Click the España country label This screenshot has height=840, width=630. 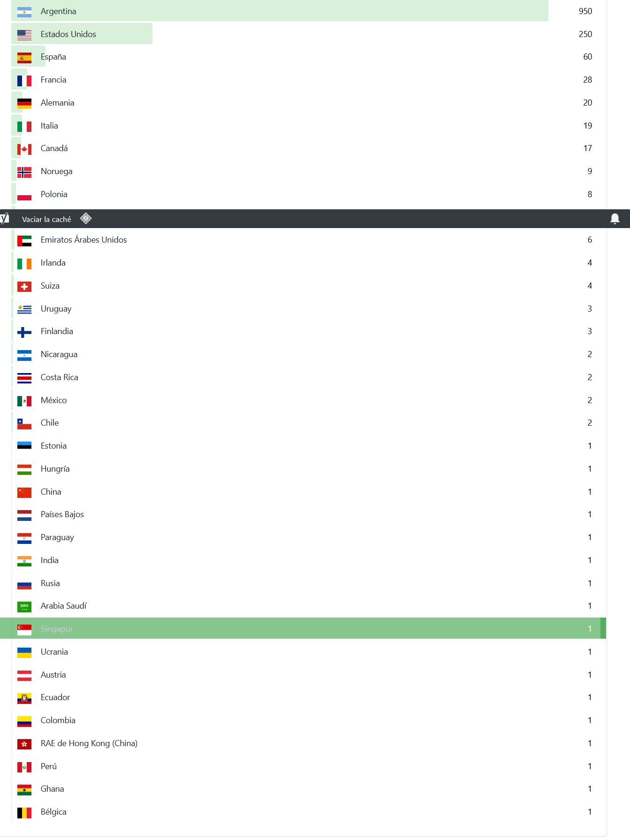(x=53, y=57)
